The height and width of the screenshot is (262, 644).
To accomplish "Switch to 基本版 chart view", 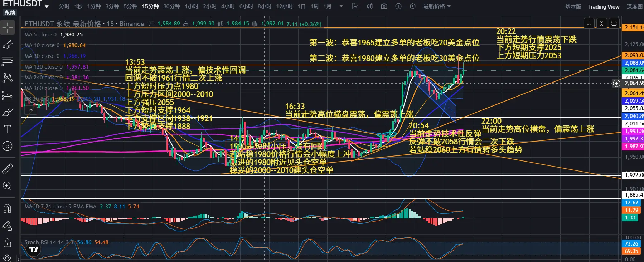I will 573,6.
